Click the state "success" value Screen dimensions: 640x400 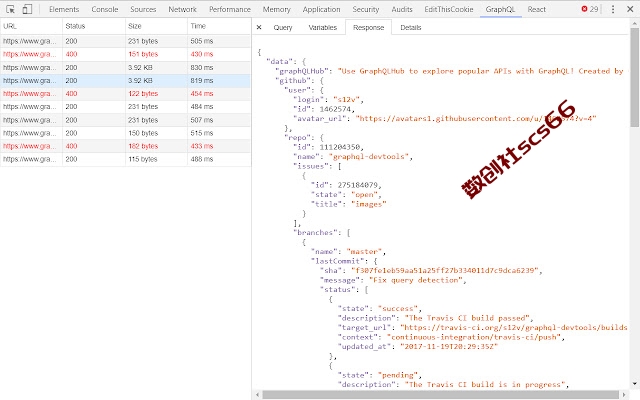(398, 309)
